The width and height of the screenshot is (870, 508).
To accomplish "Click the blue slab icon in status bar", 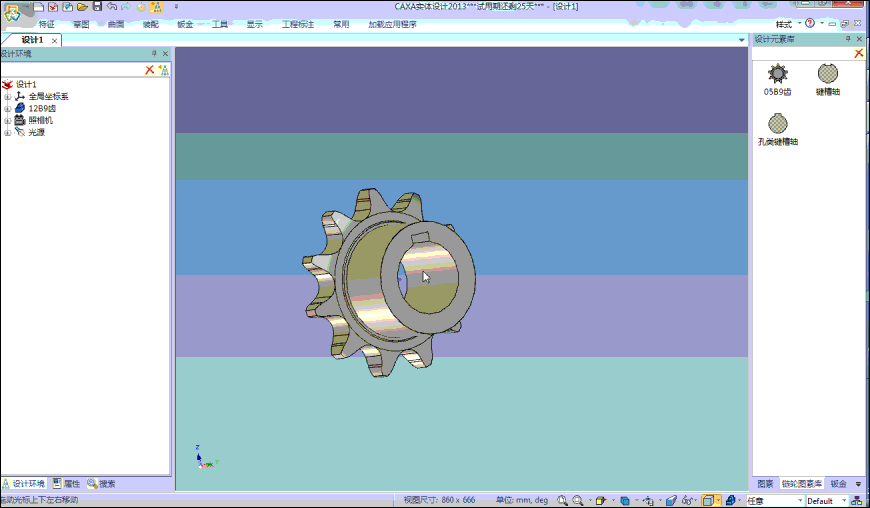I will [x=671, y=500].
